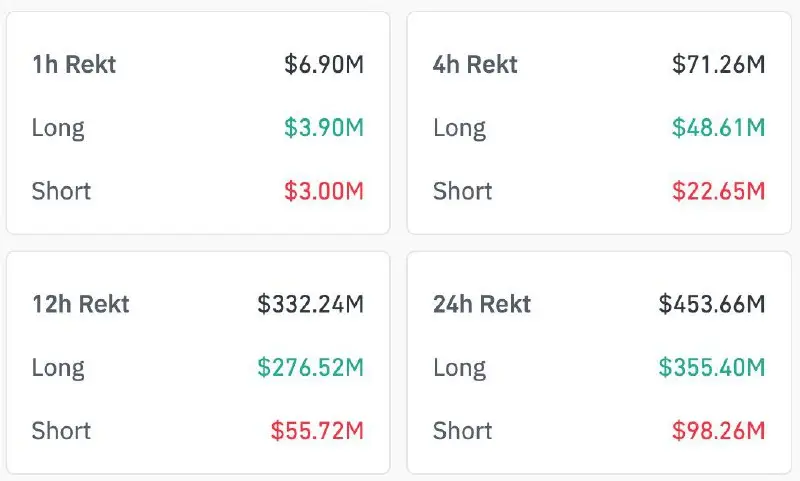The height and width of the screenshot is (481, 800).
Task: Select the 12h Rekt total $332.24M
Action: pos(310,304)
